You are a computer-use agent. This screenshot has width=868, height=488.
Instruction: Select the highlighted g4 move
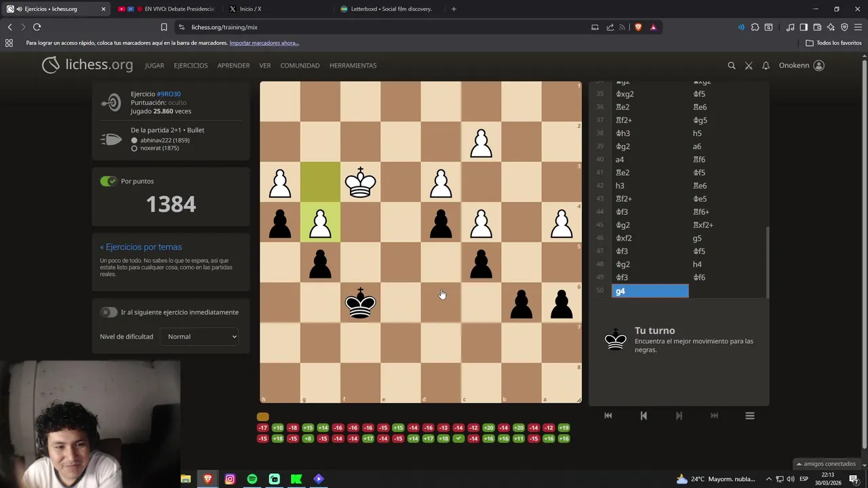click(650, 291)
